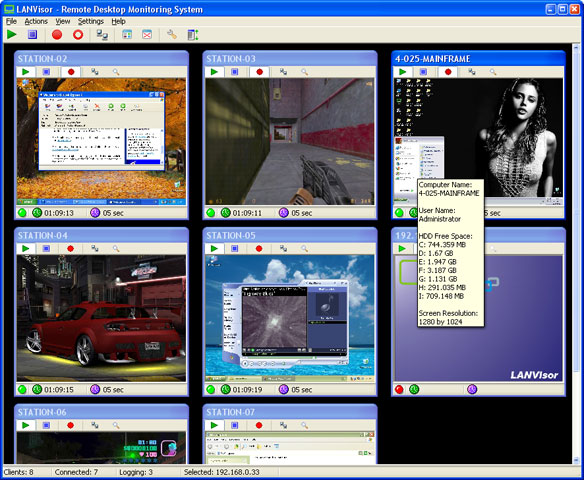Stop STATION-02 monitoring square button
The image size is (584, 480).
pos(46,72)
